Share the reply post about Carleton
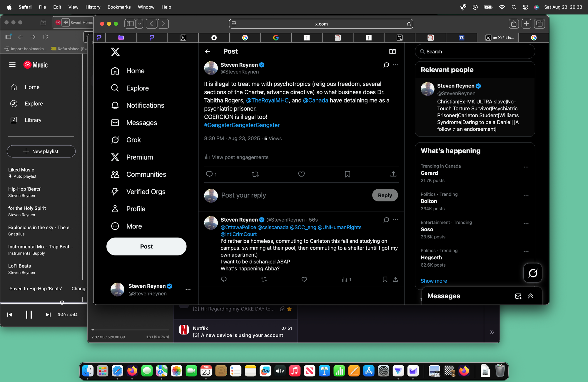Image resolution: width=588 pixels, height=382 pixels. [395, 279]
